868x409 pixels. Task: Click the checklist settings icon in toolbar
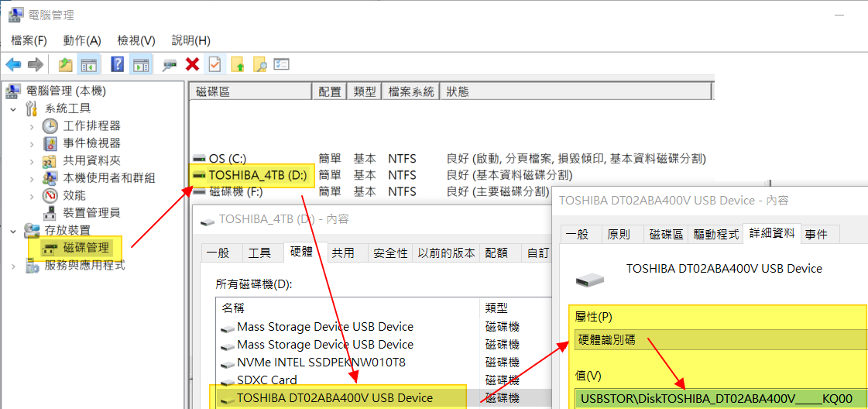point(283,64)
